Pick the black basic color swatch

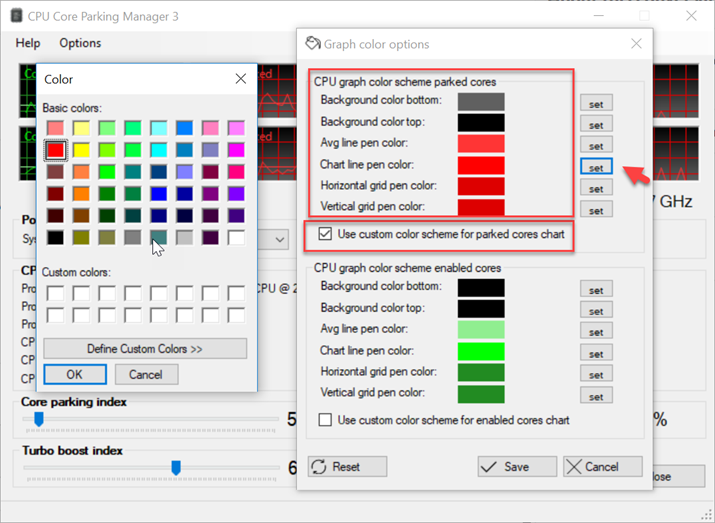pyautogui.click(x=56, y=238)
